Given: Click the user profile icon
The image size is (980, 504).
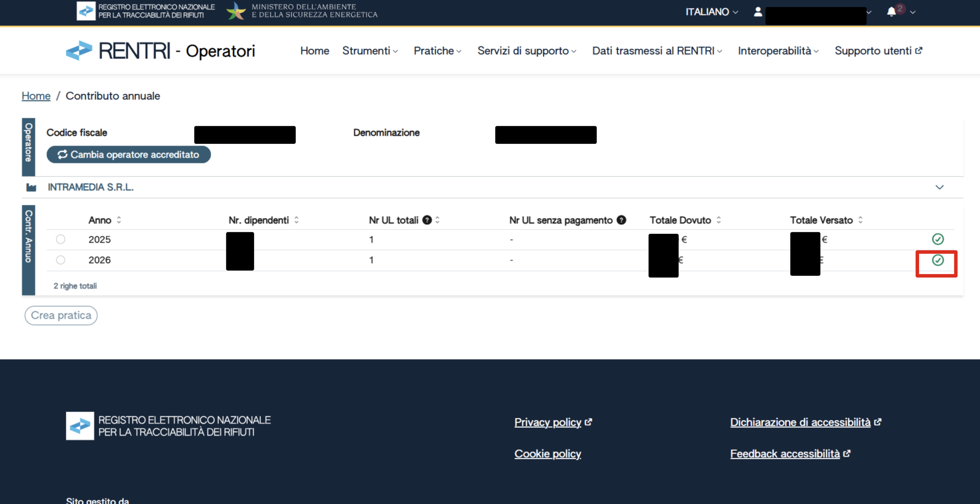Looking at the screenshot, I should point(758,12).
